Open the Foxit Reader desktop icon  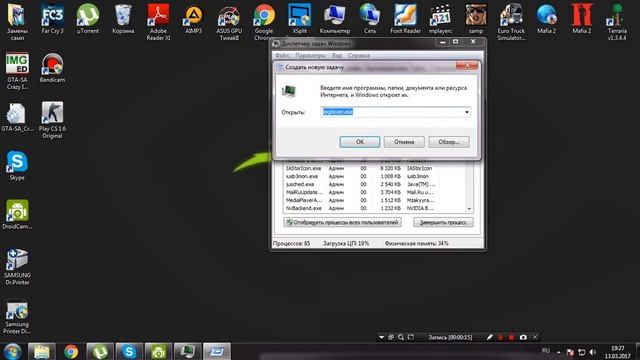coord(405,19)
